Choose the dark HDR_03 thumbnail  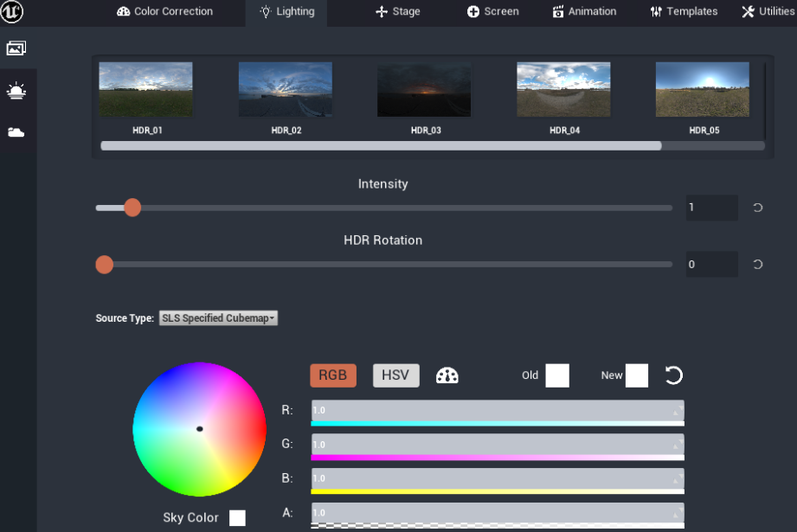[424, 89]
